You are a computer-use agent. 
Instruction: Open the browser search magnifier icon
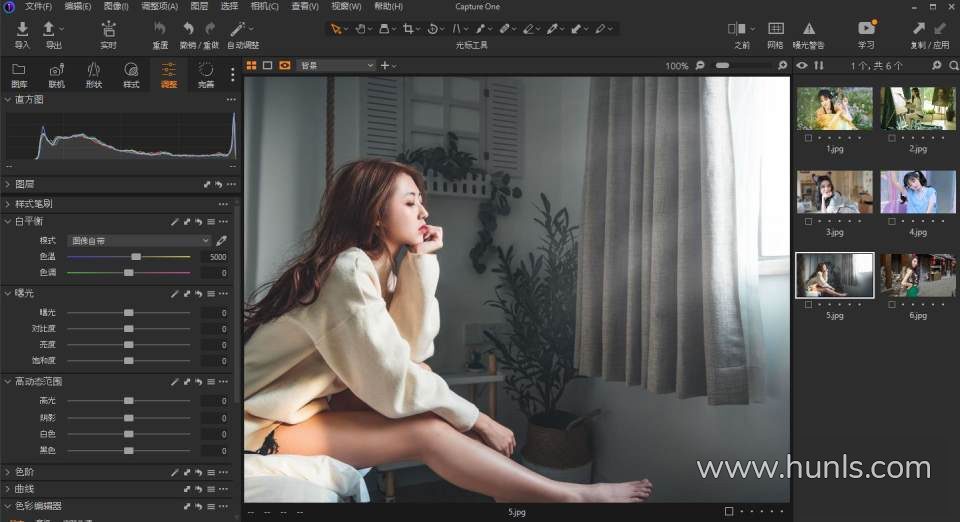point(953,65)
